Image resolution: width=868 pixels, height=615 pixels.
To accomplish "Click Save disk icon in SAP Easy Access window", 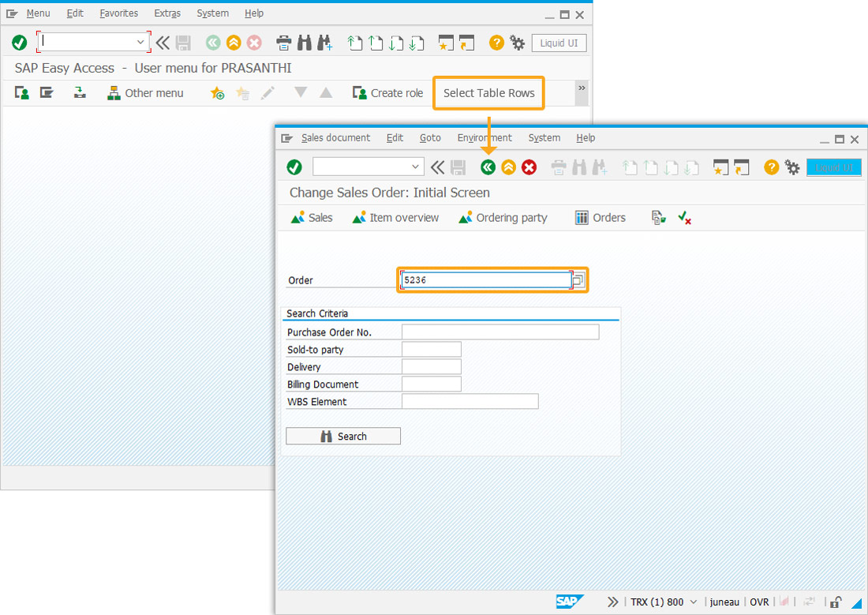I will (183, 43).
